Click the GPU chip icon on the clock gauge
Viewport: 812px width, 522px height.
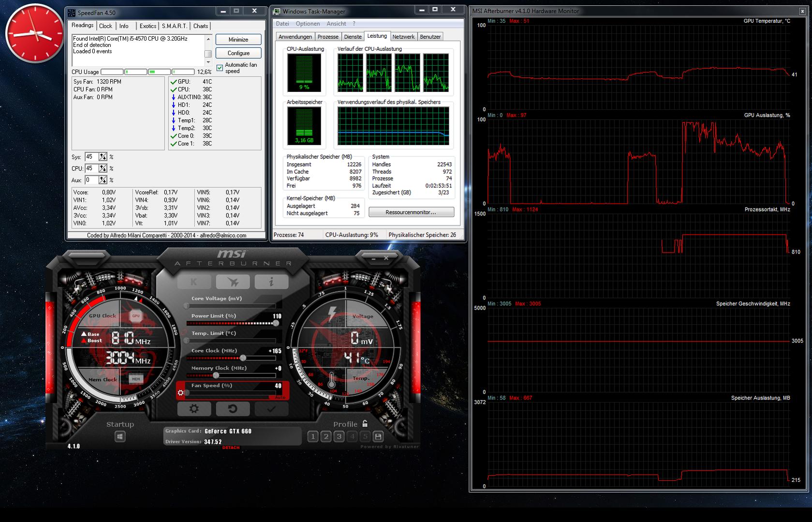(136, 316)
